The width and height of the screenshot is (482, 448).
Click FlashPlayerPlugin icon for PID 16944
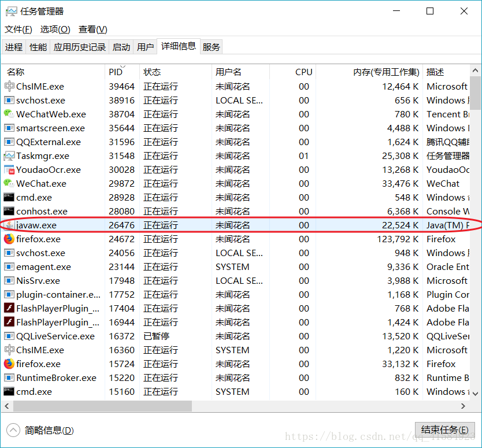(x=9, y=321)
